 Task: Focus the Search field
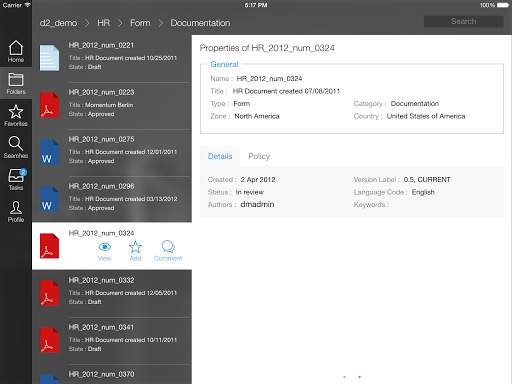click(x=464, y=21)
